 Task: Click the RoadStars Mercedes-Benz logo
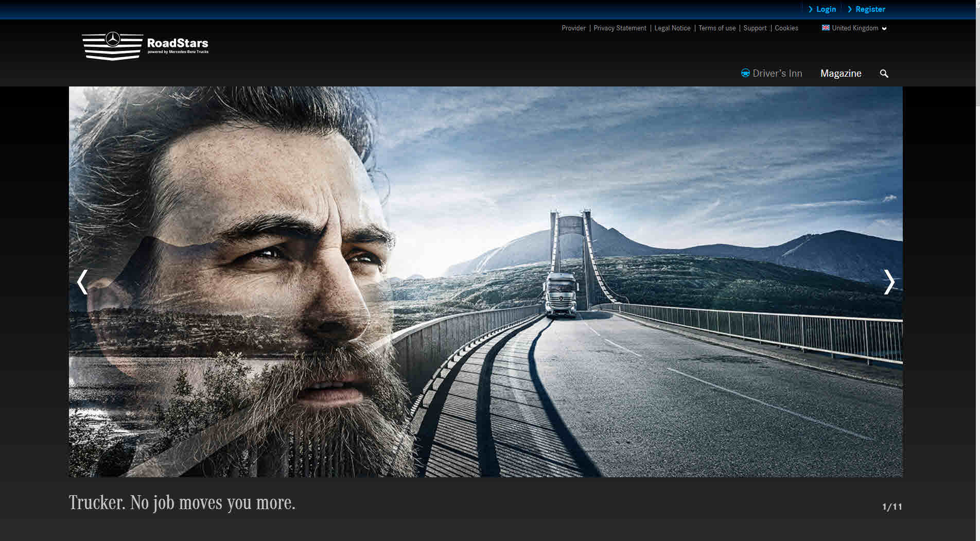145,46
